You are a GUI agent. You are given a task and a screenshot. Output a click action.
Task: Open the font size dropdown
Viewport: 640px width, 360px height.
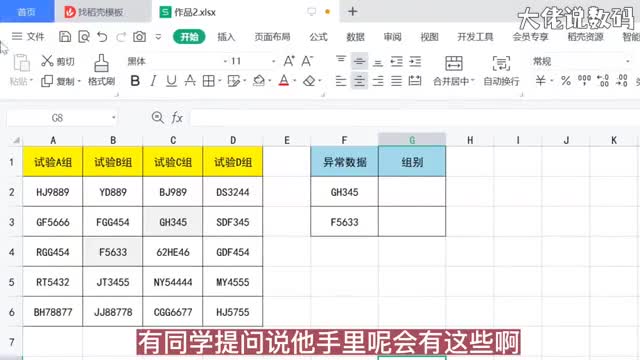coord(273,61)
